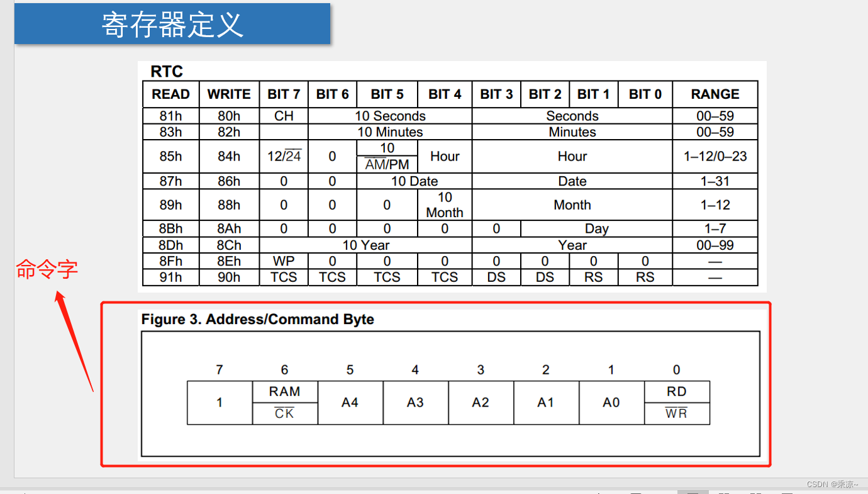Screen dimensions: 868x494
Task: Click read address cell 81h
Action: [170, 116]
